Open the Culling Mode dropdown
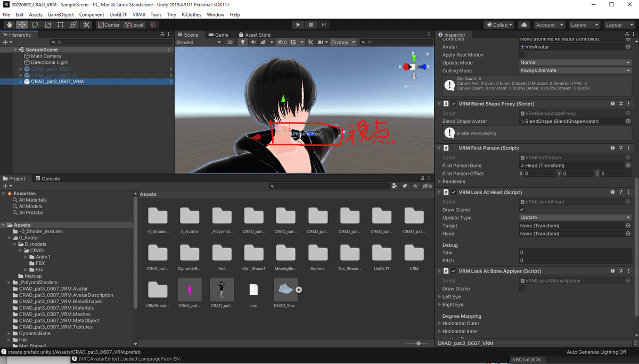The image size is (639, 364). (x=575, y=70)
